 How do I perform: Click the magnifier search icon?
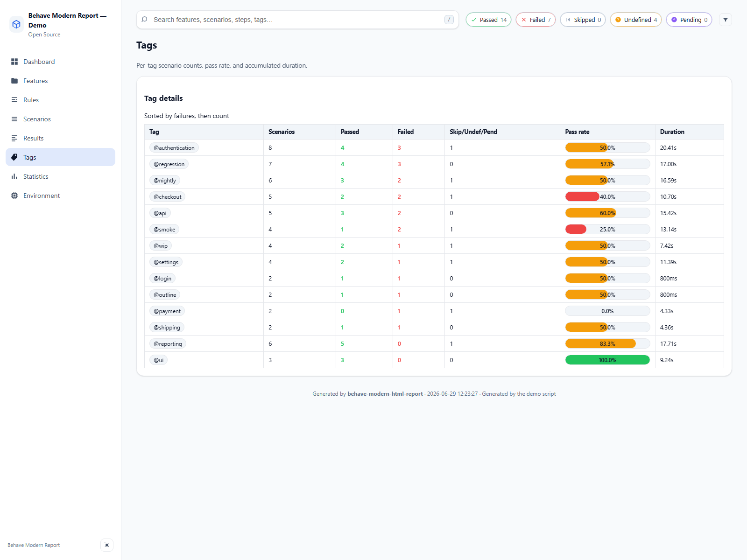pos(145,20)
